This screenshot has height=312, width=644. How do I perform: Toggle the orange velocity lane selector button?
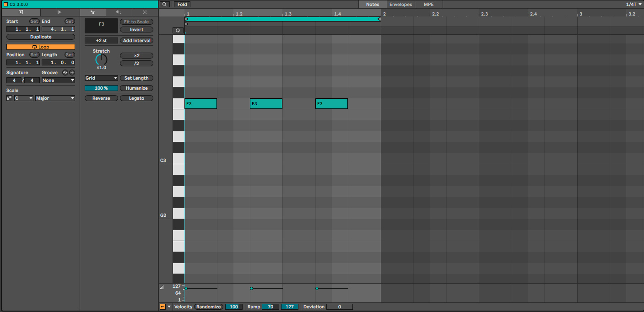pyautogui.click(x=162, y=307)
